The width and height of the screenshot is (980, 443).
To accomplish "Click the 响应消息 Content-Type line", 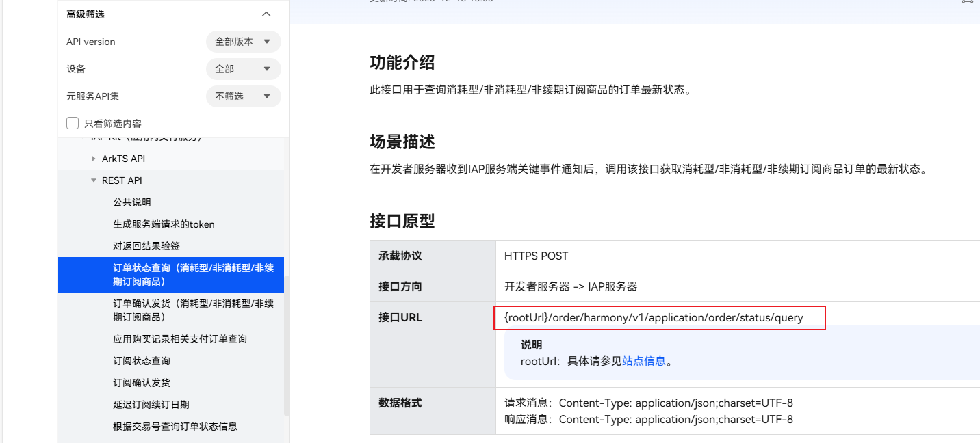I will click(x=649, y=419).
